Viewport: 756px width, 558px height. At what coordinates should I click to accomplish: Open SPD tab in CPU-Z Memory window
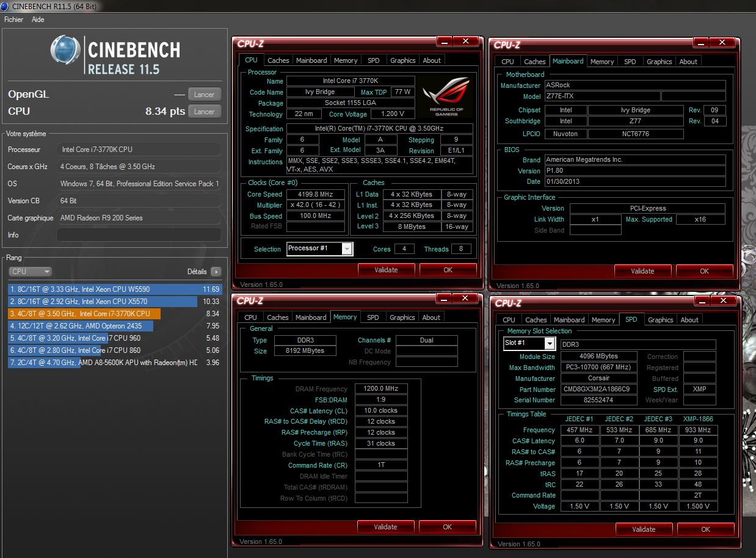pyautogui.click(x=373, y=317)
